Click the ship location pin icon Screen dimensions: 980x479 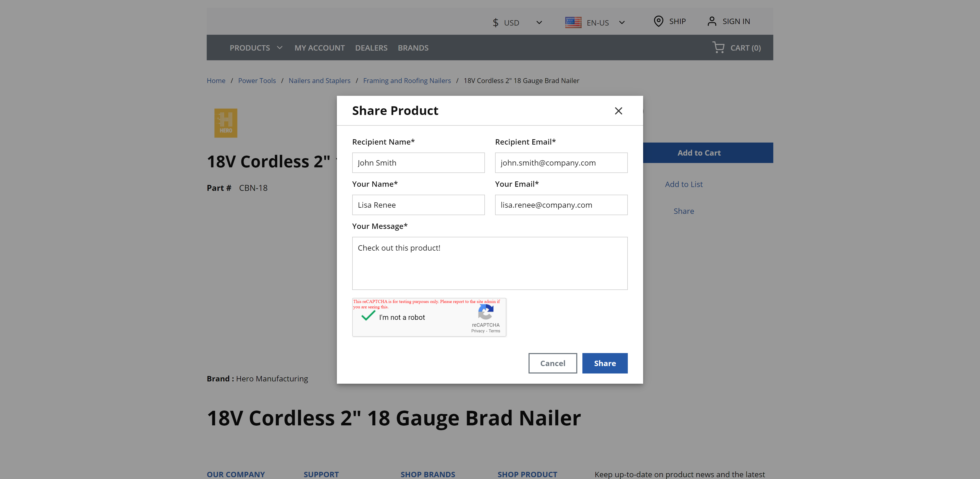pos(658,21)
